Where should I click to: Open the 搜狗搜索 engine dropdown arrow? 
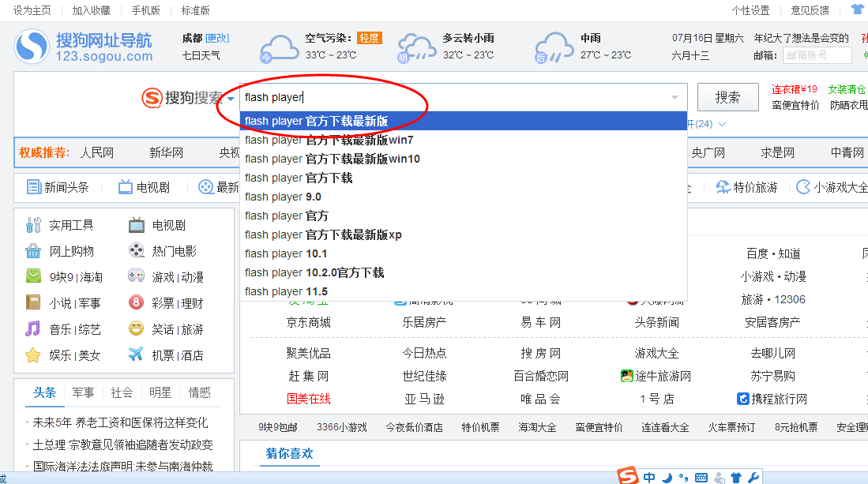click(231, 99)
